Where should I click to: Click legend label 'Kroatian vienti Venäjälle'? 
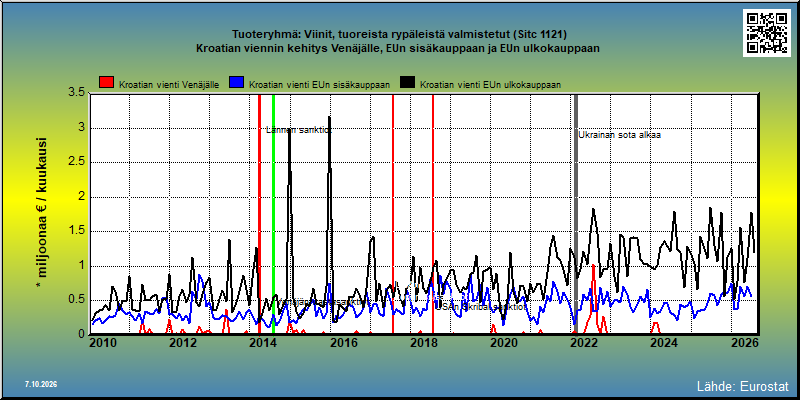[169, 85]
